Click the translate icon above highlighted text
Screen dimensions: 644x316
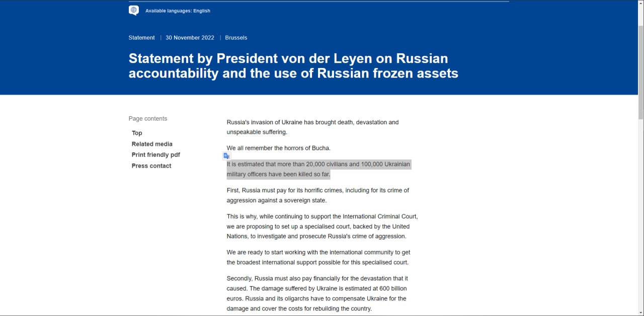(x=226, y=156)
